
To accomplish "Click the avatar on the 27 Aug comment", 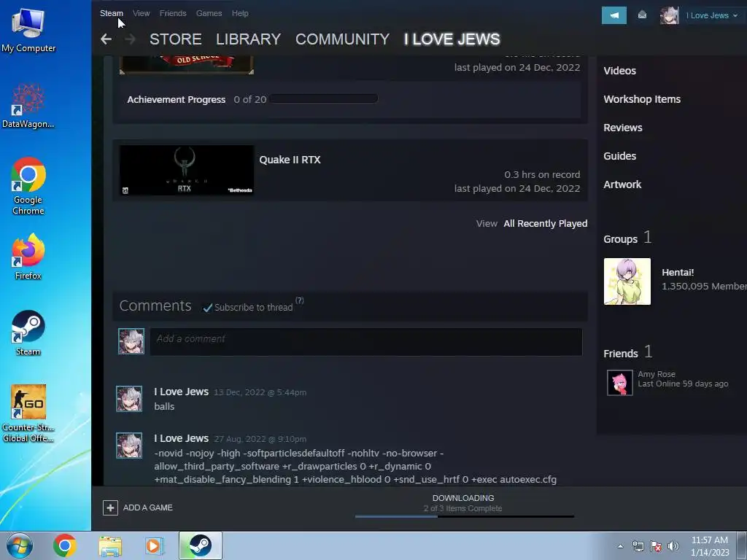I will tap(129, 446).
